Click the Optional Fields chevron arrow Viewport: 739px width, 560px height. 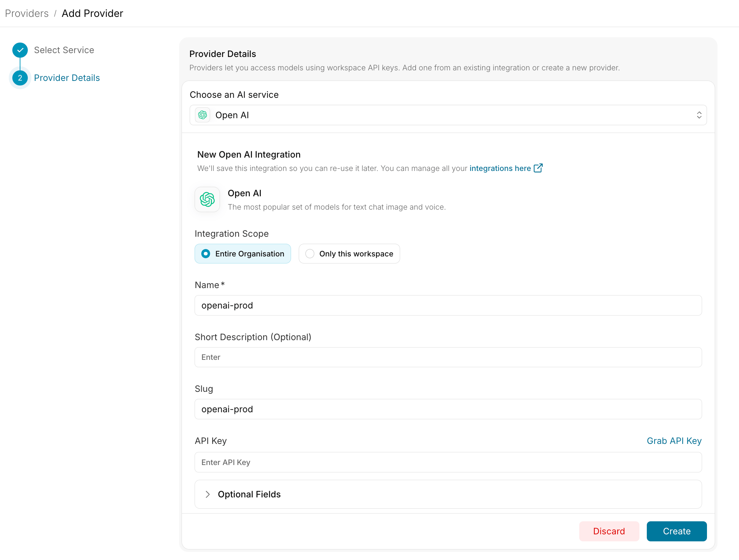coord(208,494)
